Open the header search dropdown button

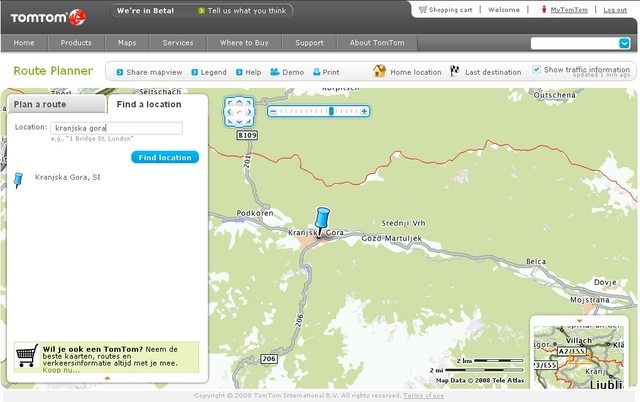pos(624,43)
